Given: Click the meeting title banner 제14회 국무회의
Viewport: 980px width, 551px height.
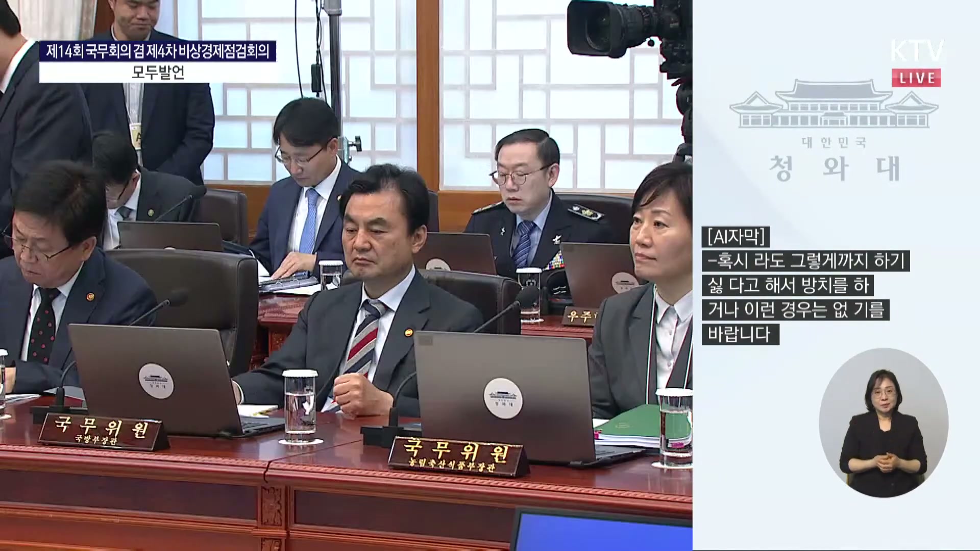Looking at the screenshot, I should tap(158, 52).
